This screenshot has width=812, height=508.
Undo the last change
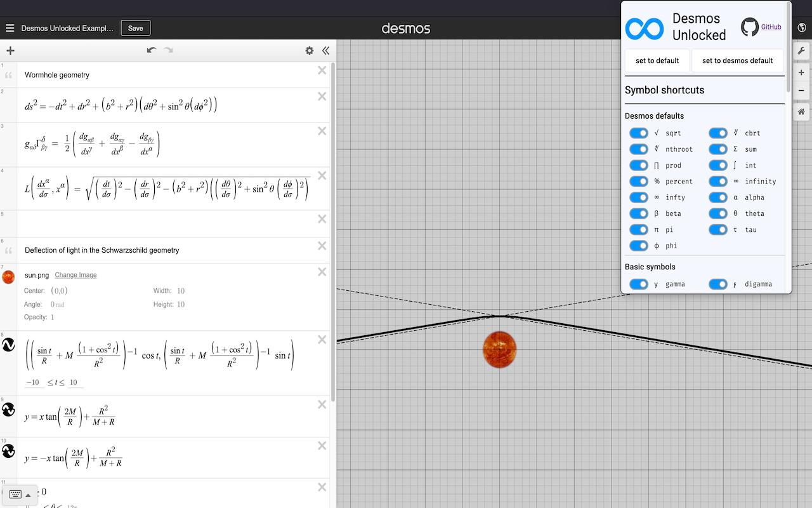151,50
